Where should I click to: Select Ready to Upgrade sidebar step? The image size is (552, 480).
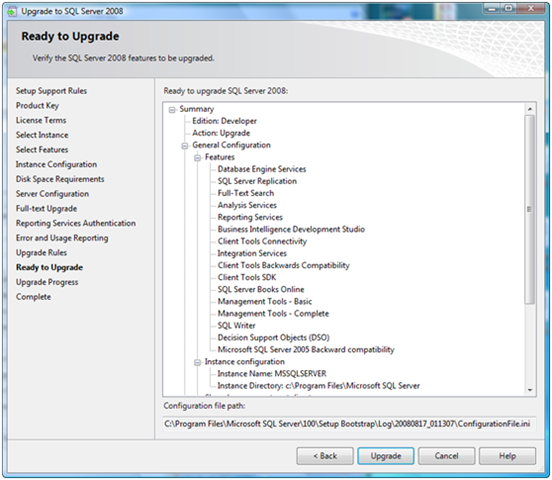click(x=49, y=268)
